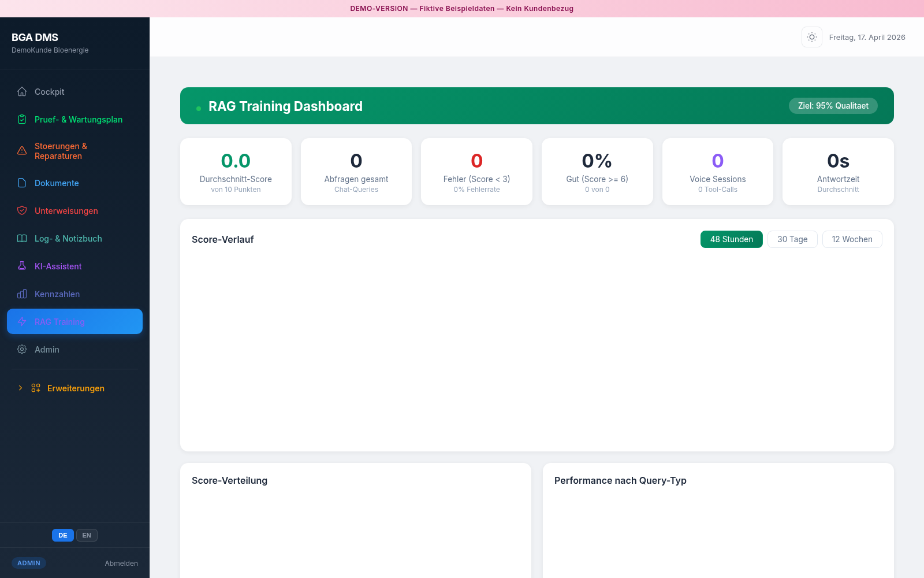Click the Unterweisungen shield icon
924x578 pixels.
pos(22,210)
